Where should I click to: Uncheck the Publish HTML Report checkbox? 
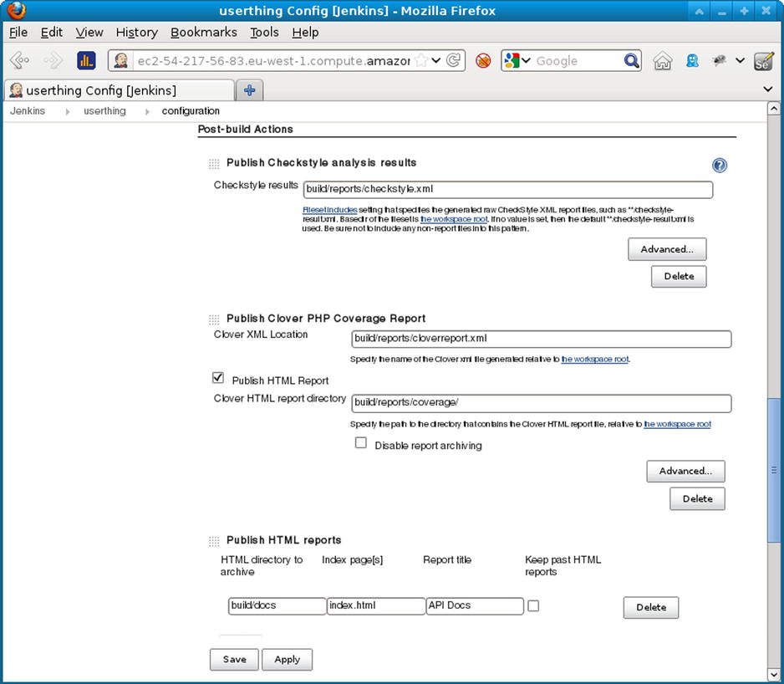click(218, 379)
